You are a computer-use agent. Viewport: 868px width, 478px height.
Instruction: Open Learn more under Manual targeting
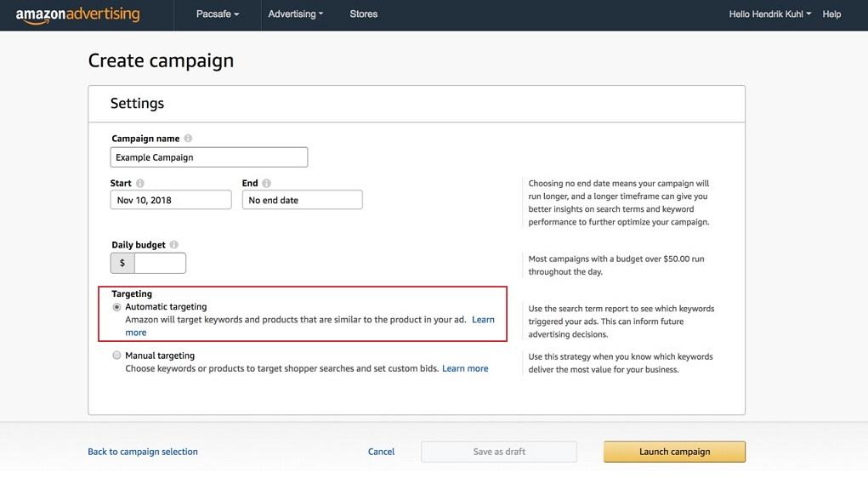(x=465, y=368)
